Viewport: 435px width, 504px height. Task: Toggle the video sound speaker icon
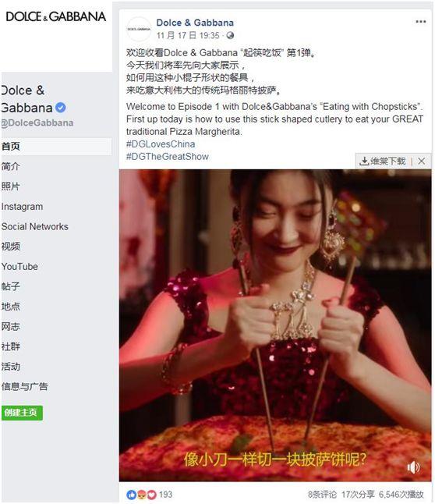click(x=413, y=467)
